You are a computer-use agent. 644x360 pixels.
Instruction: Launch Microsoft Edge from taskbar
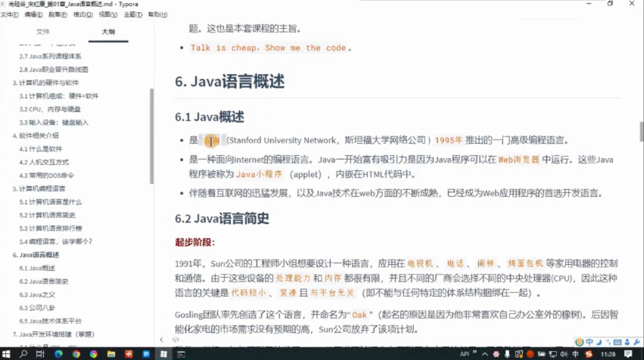pyautogui.click(x=58, y=354)
